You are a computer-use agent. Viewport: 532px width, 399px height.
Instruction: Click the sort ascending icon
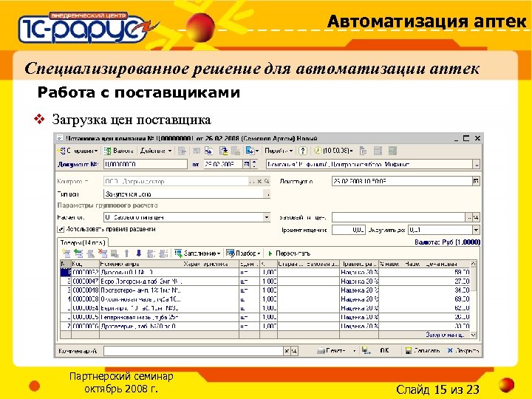click(x=151, y=253)
